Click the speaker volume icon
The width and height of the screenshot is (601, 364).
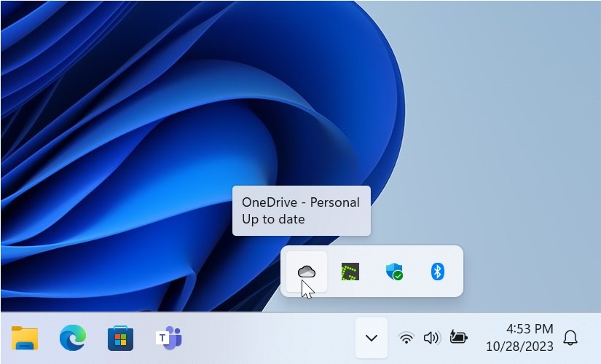[431, 338]
